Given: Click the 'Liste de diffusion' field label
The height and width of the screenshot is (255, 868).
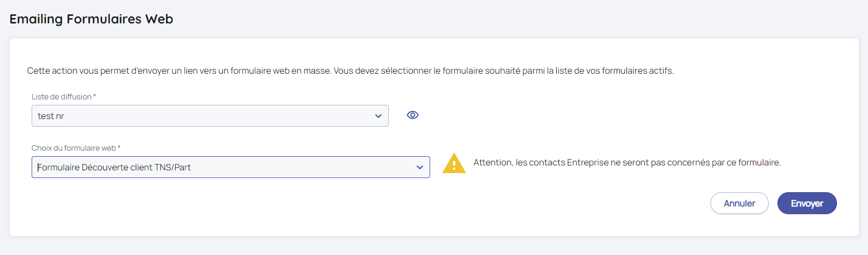Looking at the screenshot, I should (61, 97).
